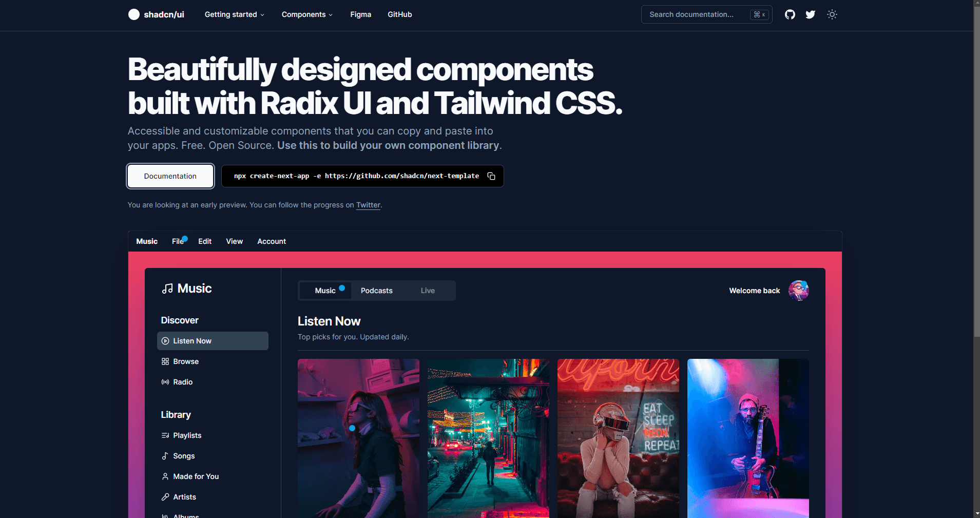The height and width of the screenshot is (518, 980).
Task: Select the Live tab
Action: (x=428, y=291)
